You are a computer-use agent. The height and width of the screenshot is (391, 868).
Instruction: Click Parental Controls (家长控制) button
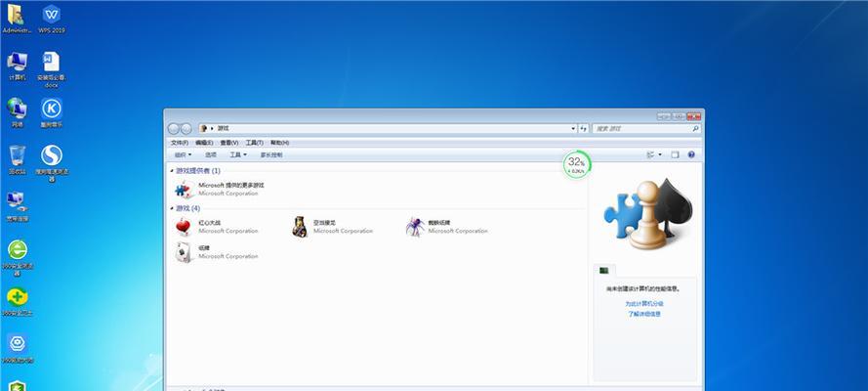click(x=271, y=155)
